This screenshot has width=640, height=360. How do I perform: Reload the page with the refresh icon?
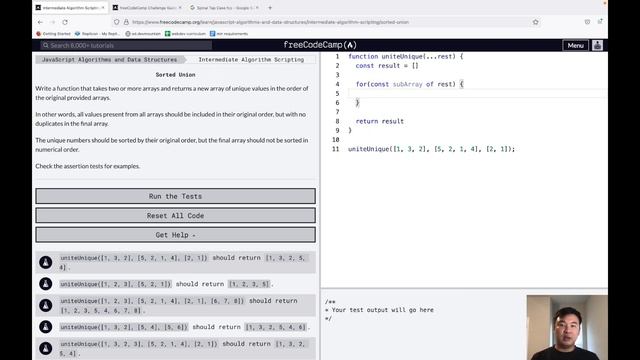coord(65,22)
